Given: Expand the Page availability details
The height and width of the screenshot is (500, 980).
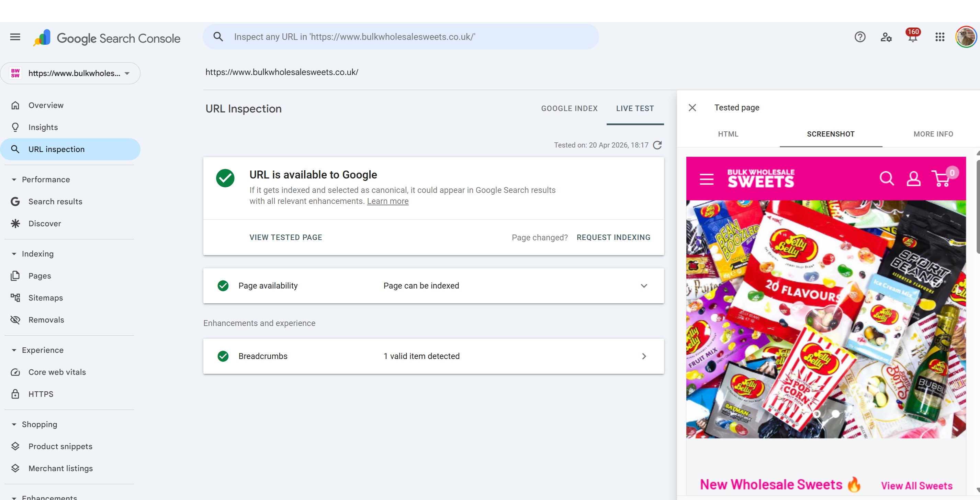Looking at the screenshot, I should click(x=644, y=286).
